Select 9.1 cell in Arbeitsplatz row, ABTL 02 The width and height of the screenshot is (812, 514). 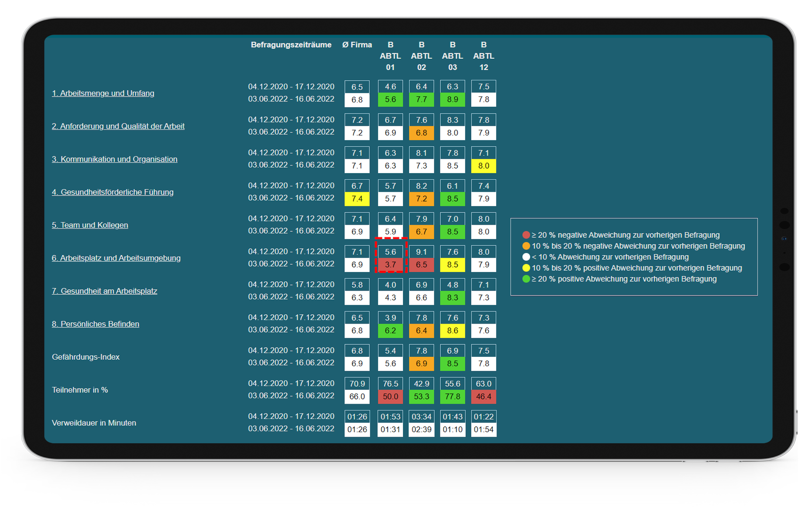point(422,252)
